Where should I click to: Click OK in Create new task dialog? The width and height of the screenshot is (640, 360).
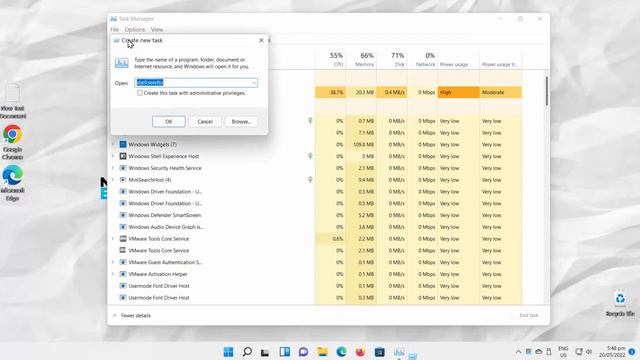point(169,122)
